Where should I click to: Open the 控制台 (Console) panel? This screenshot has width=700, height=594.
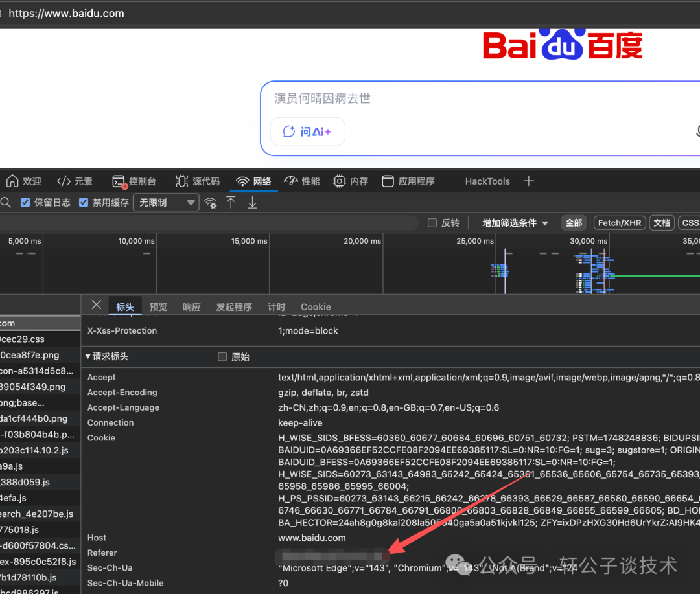point(134,181)
